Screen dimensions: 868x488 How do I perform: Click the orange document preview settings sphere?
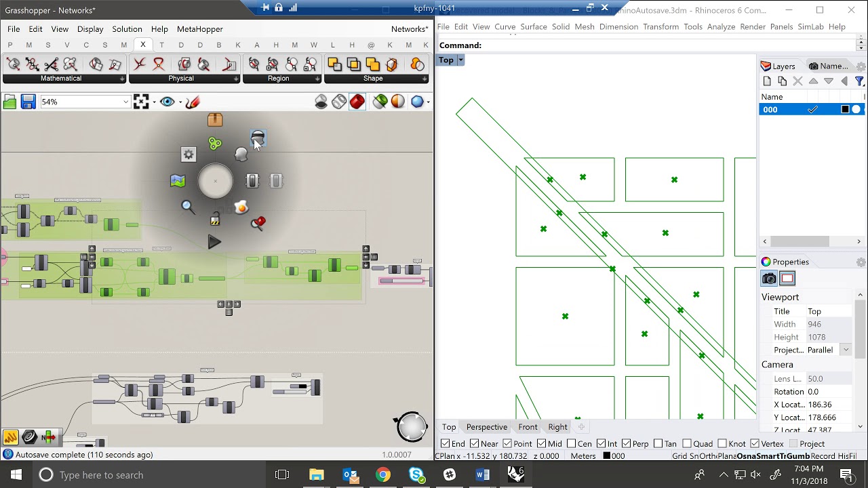[398, 102]
